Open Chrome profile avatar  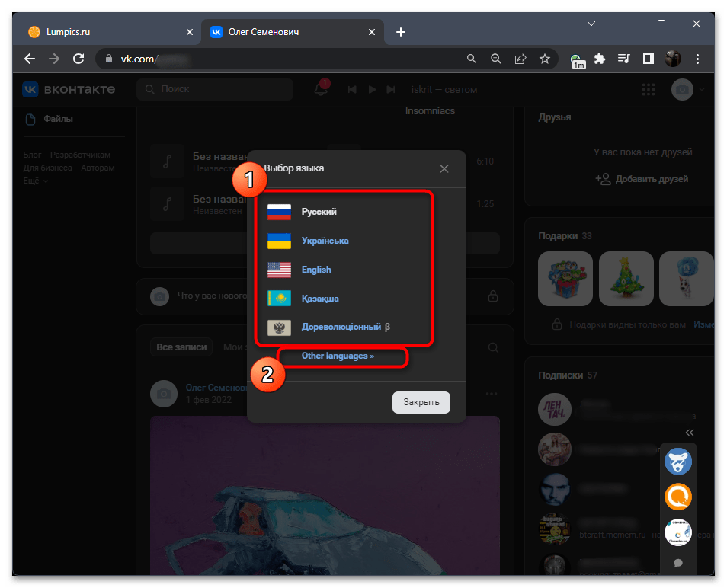click(673, 59)
